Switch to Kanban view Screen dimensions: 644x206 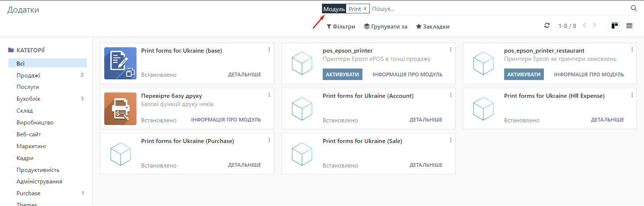[x=614, y=26]
